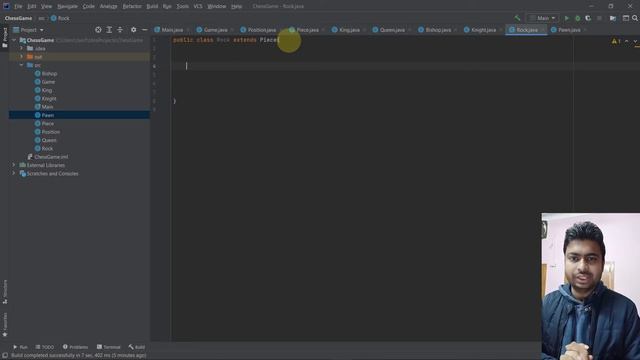The image size is (640, 360).
Task: Open the TODO tool window button
Action: click(x=45, y=347)
